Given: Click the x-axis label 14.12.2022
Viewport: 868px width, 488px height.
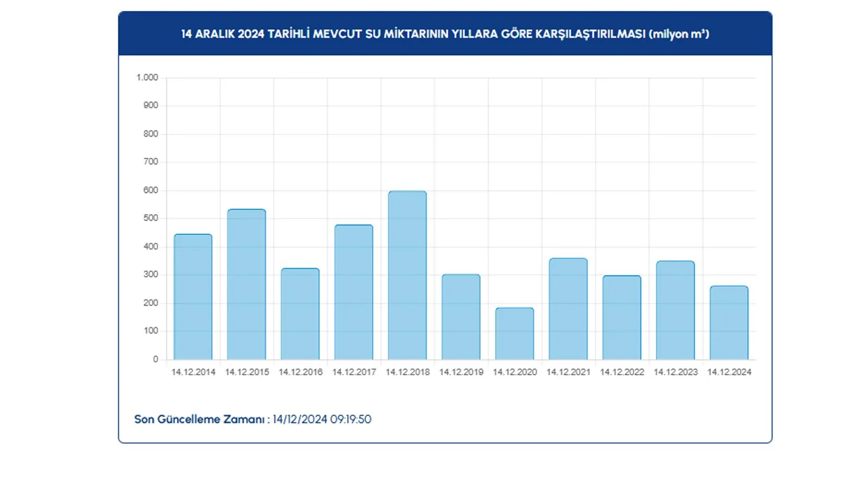Looking at the screenshot, I should tap(622, 372).
